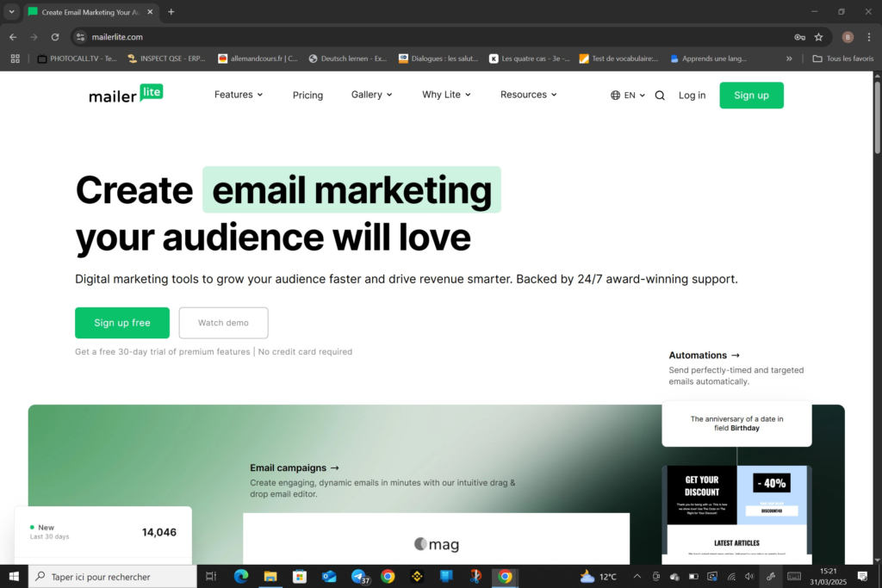Screen dimensions: 882x588
Task: Click the MailerLite logo
Action: tap(126, 94)
